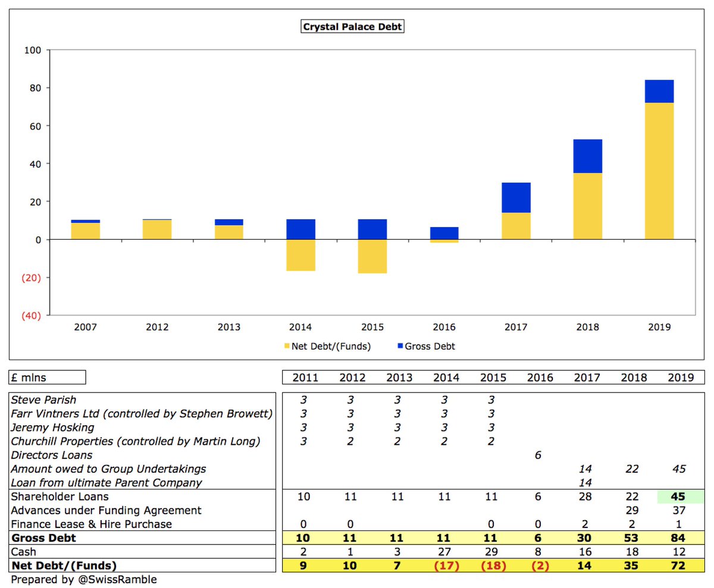Click the yellow segment of the 2007 bar
Screen dimensions: 714x588
click(x=86, y=231)
